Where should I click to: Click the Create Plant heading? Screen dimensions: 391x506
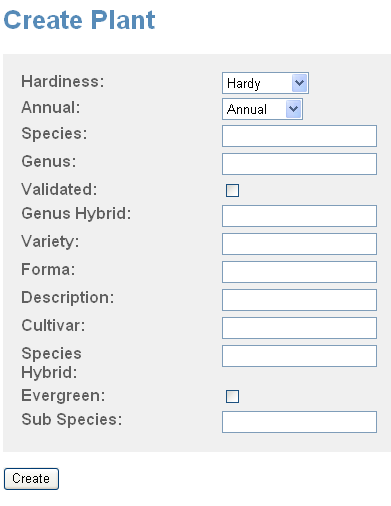(79, 20)
